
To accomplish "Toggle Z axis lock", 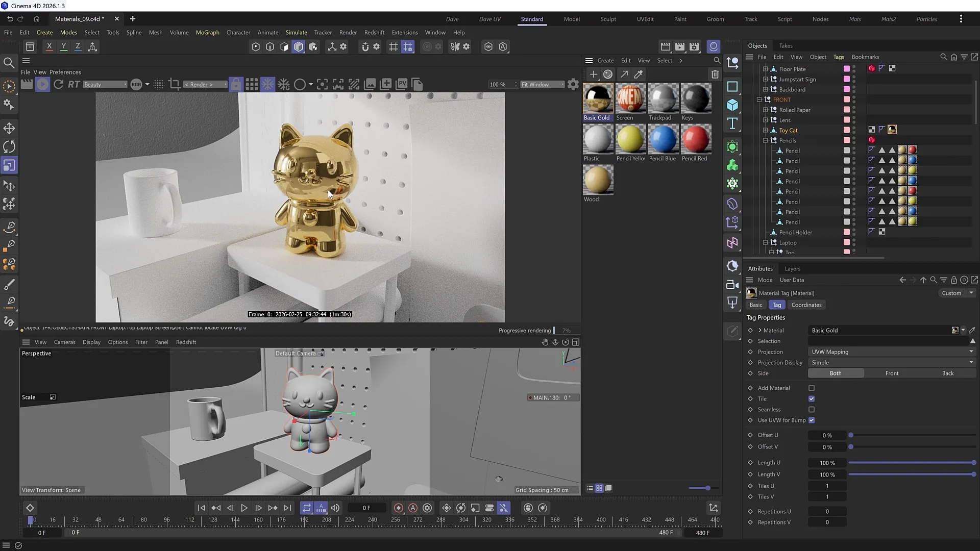I will (78, 46).
